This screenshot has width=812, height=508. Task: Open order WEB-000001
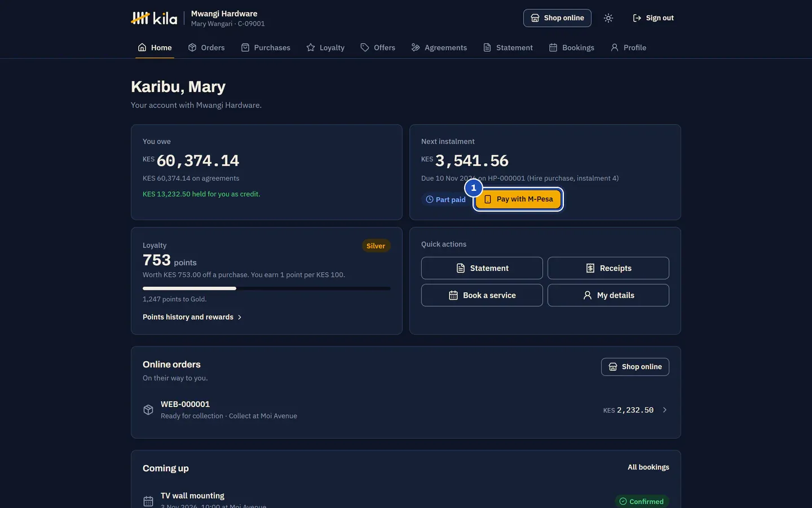click(406, 410)
